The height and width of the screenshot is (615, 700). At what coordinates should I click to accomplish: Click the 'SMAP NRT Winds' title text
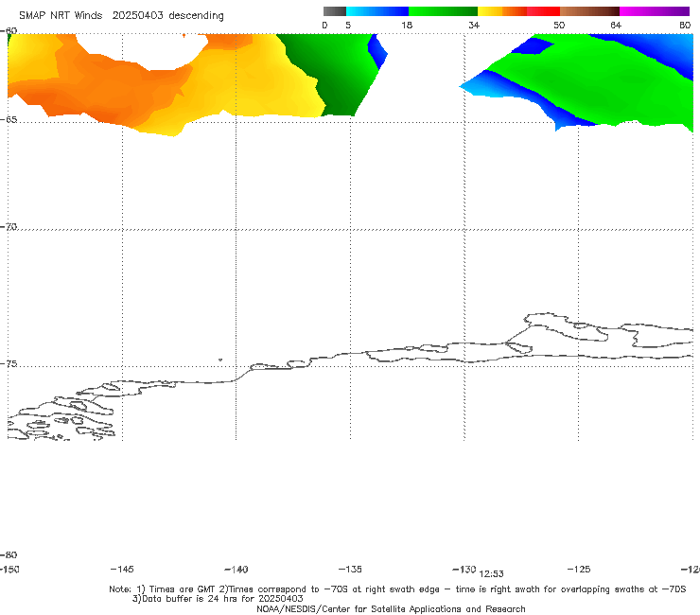pyautogui.click(x=61, y=16)
